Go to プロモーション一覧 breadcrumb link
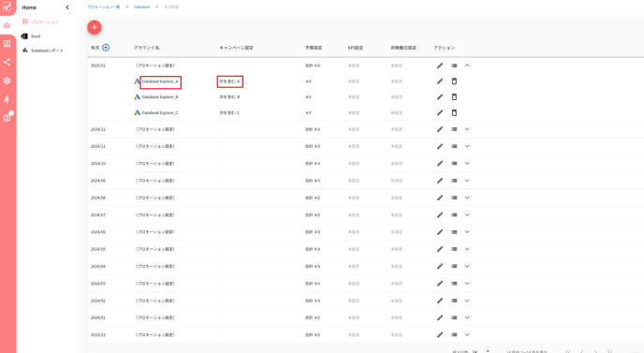This screenshot has height=353, width=644. (104, 7)
